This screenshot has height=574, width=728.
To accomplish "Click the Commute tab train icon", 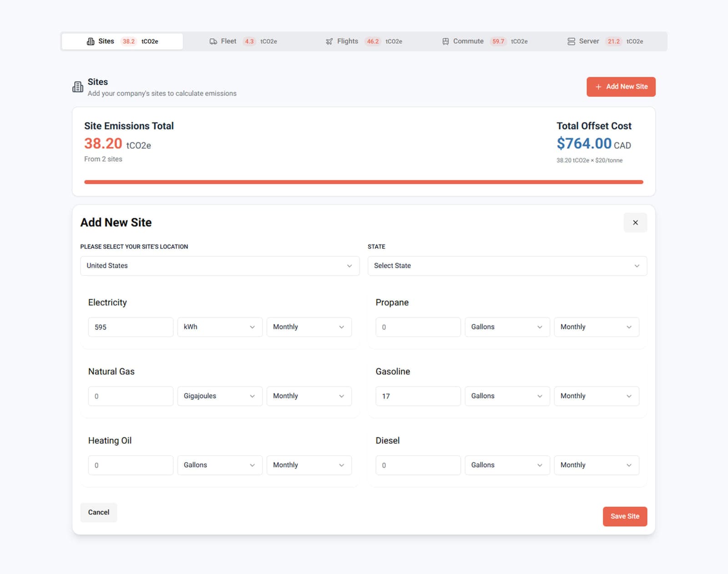I will click(x=445, y=41).
